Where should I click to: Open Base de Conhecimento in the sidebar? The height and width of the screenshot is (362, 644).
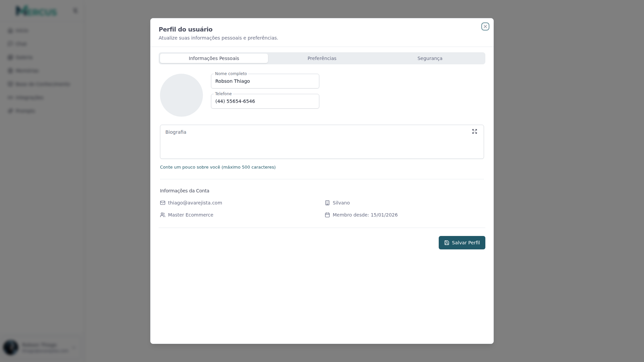[43, 84]
